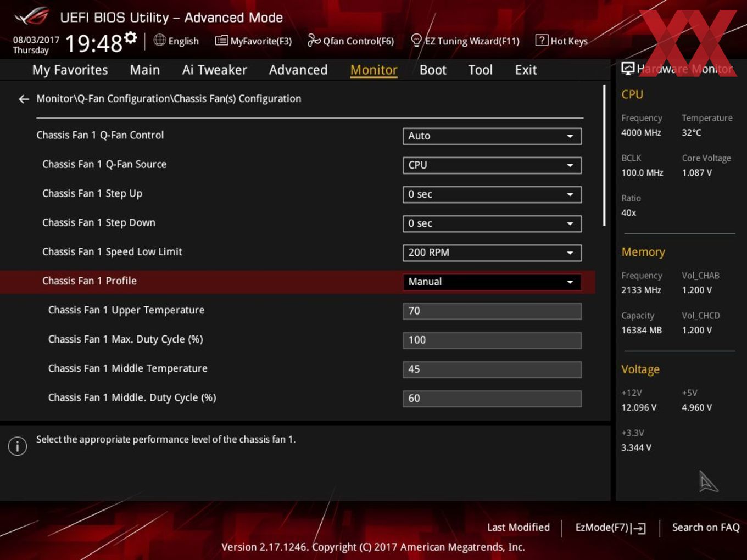The image size is (747, 560).
Task: Open Chassis Fan 1 Q-Fan Source dropdown
Action: (492, 165)
